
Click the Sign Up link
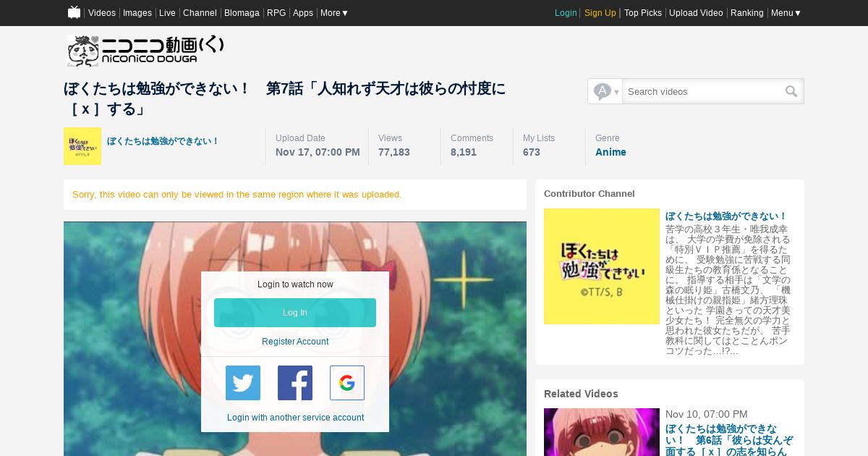click(x=600, y=13)
